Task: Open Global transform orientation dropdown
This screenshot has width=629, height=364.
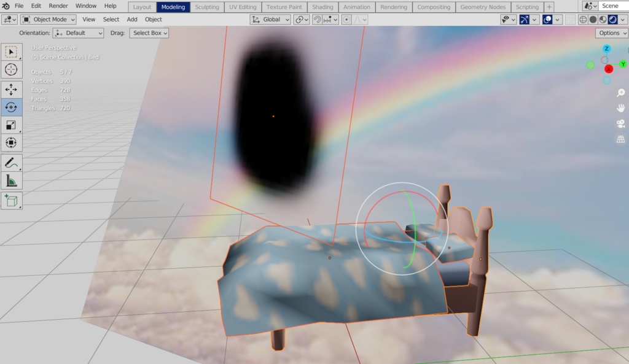Action: click(270, 19)
